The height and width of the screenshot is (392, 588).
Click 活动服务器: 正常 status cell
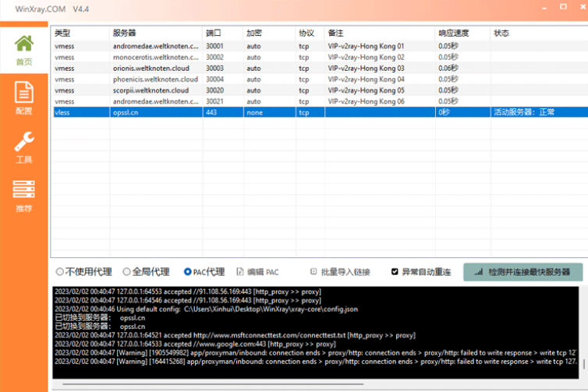point(539,112)
